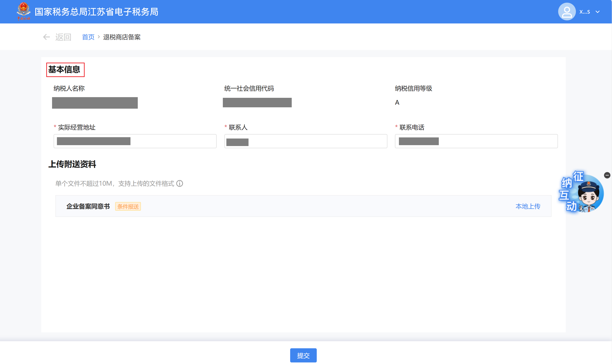This screenshot has width=612, height=364.
Task: Click the 条件报送 tag label
Action: click(x=128, y=206)
